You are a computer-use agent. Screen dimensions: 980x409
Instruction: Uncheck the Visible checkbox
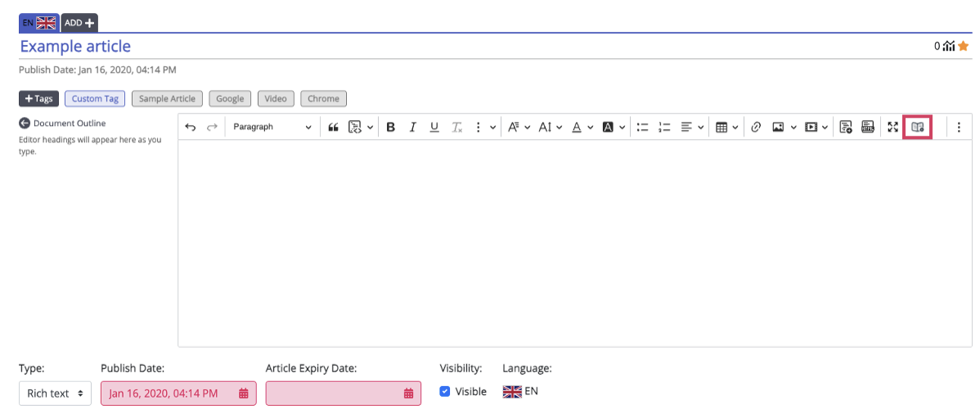point(445,392)
